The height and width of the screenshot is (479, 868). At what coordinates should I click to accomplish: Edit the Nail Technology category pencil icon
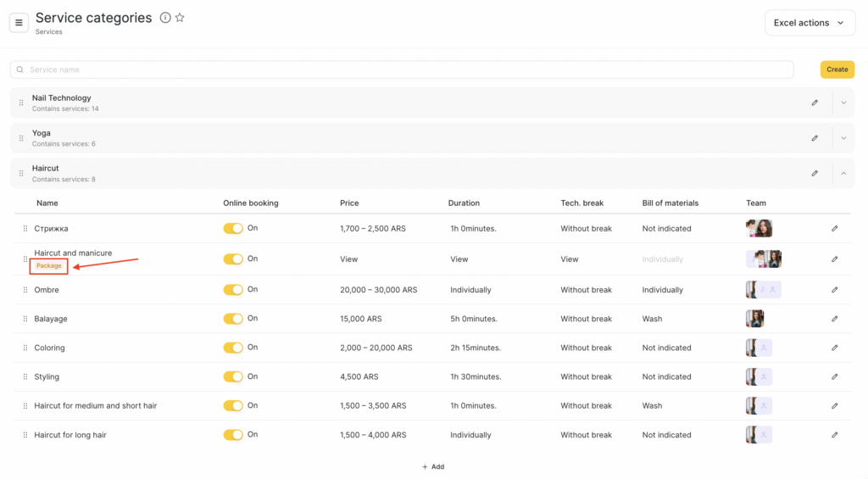click(815, 103)
